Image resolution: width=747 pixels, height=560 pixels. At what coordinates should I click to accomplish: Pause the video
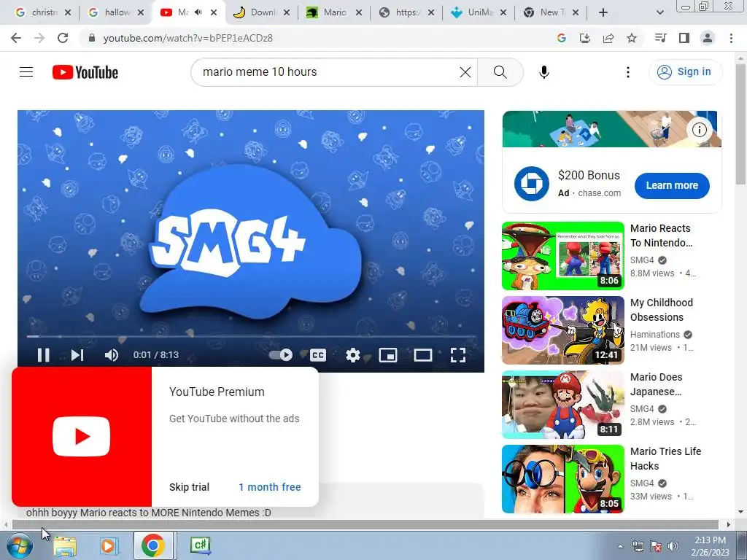coord(43,355)
